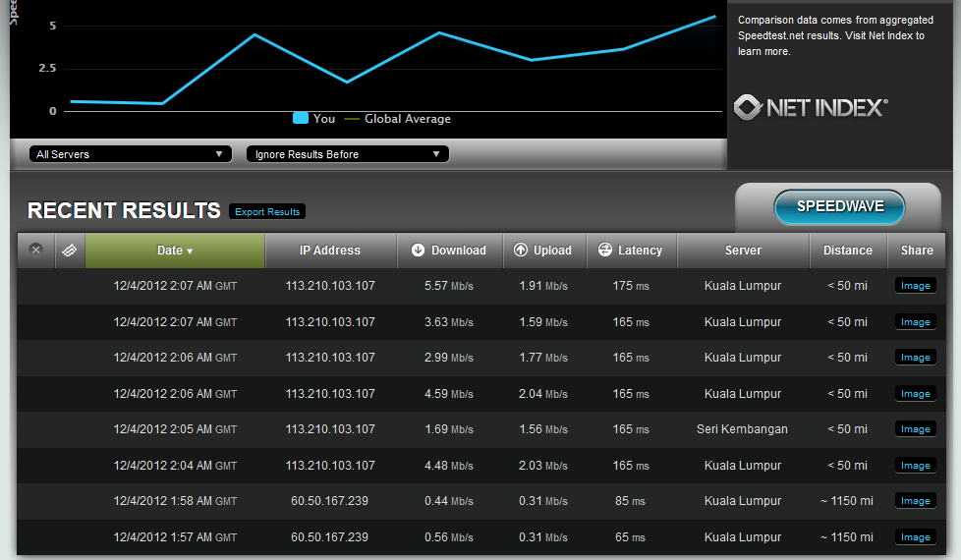Open share Image for 0.44 Mb/s result
The image size is (961, 560).
(915, 501)
